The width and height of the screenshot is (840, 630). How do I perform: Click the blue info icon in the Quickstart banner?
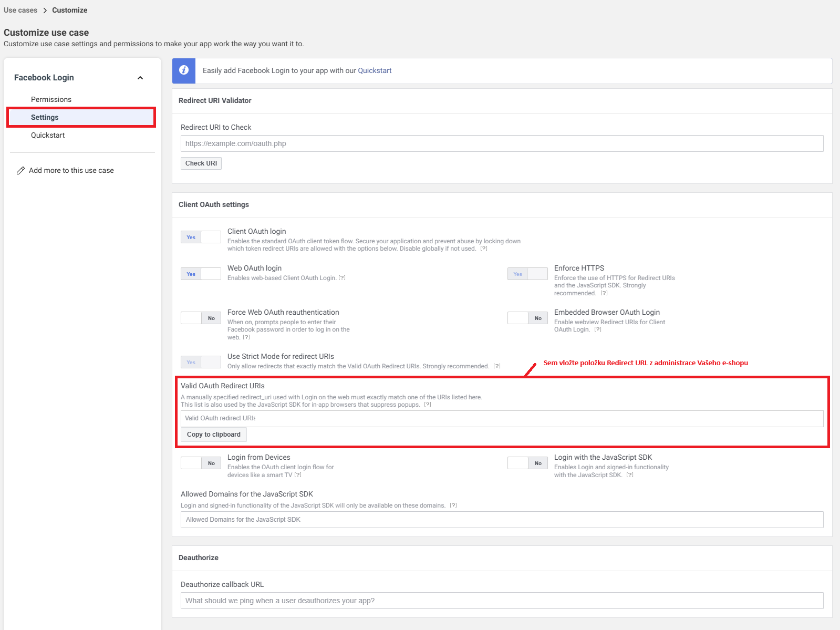tap(184, 70)
